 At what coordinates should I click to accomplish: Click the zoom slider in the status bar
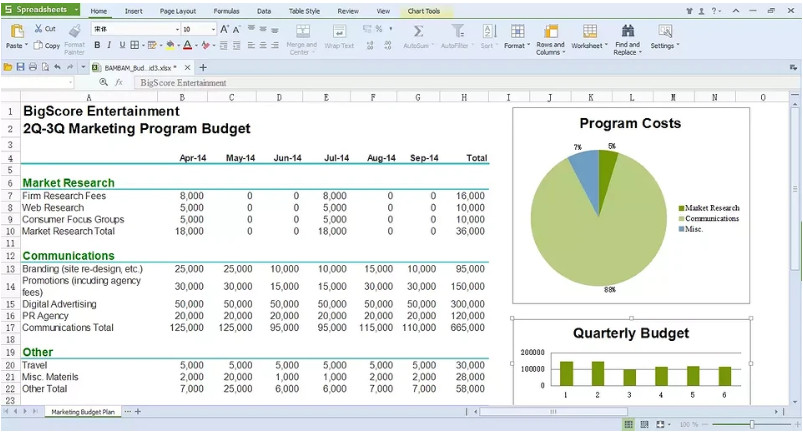tap(750, 424)
